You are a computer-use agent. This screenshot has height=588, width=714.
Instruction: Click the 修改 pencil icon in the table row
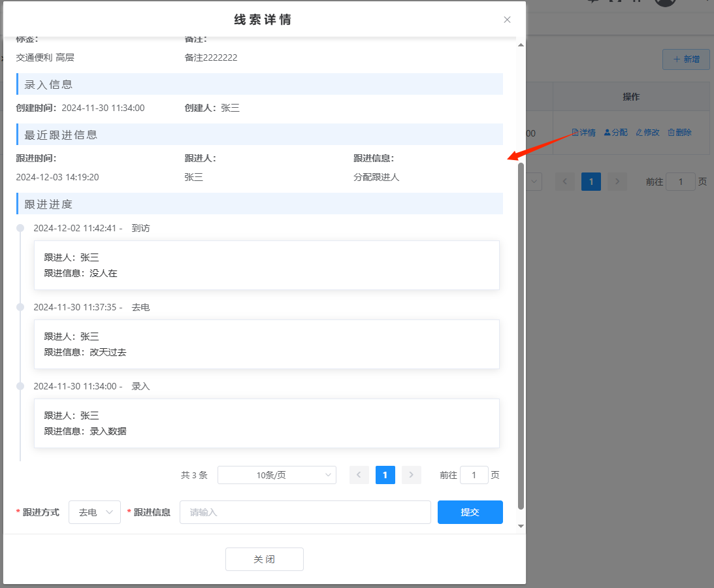tap(640, 133)
